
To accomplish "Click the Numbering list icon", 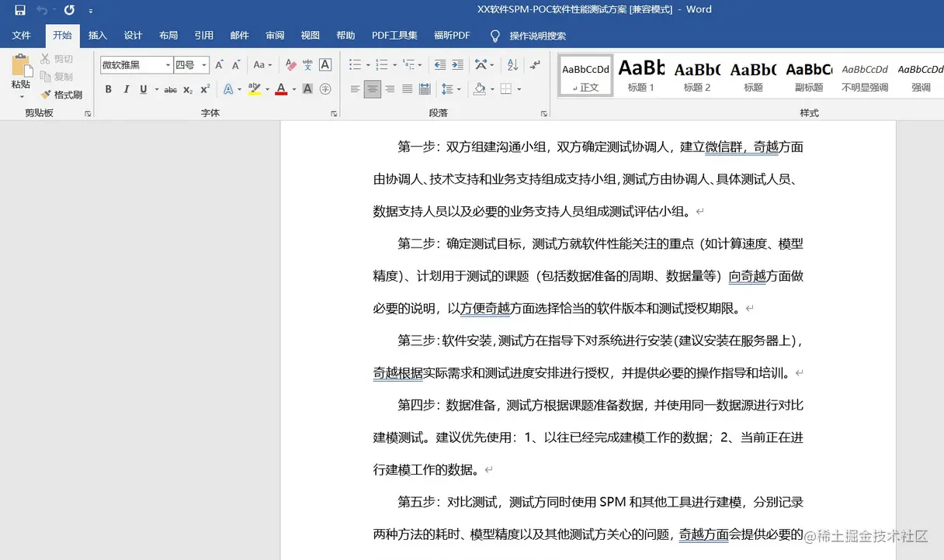I will [381, 65].
